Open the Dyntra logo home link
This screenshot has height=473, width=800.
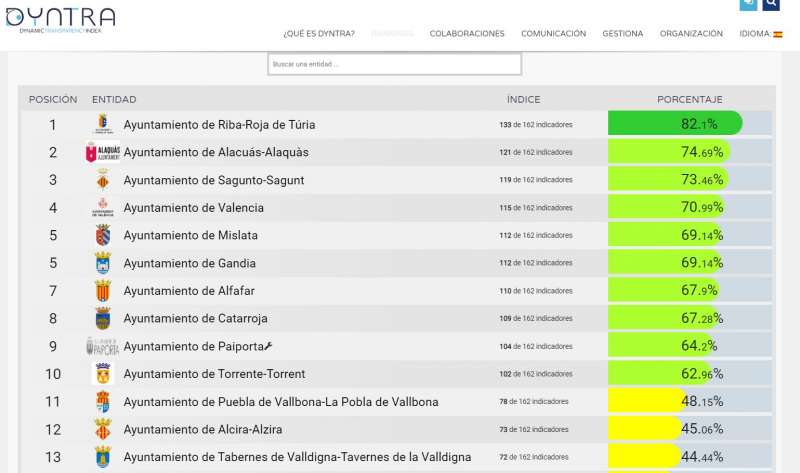[x=60, y=20]
